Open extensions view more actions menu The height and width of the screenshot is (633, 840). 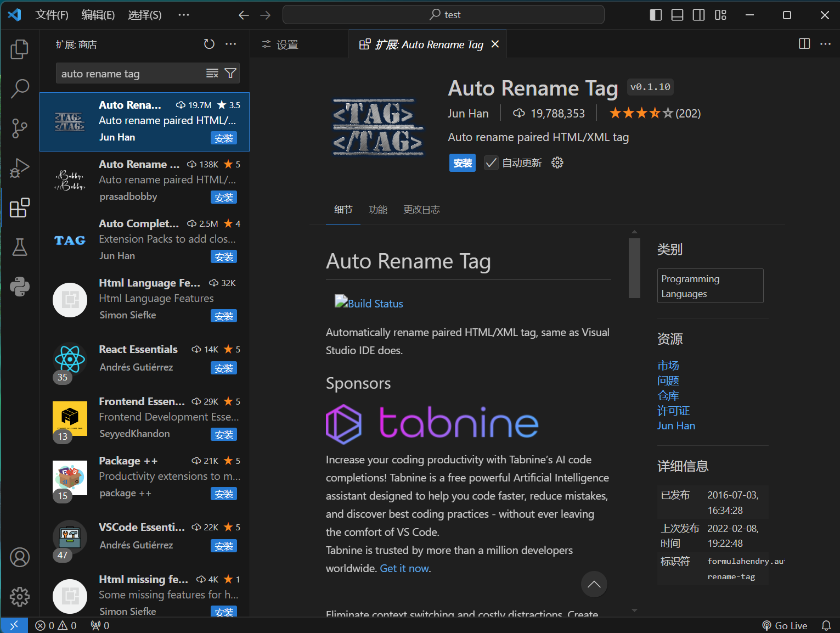(231, 44)
